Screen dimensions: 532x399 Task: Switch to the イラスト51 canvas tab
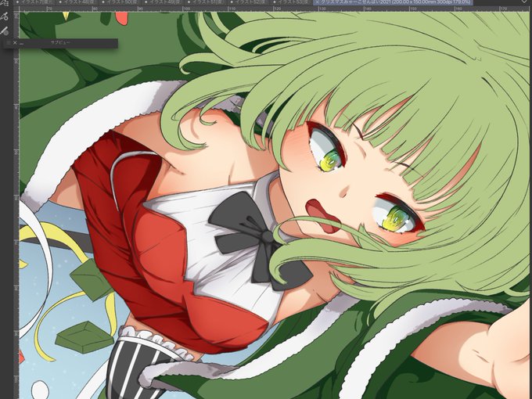[x=206, y=2]
